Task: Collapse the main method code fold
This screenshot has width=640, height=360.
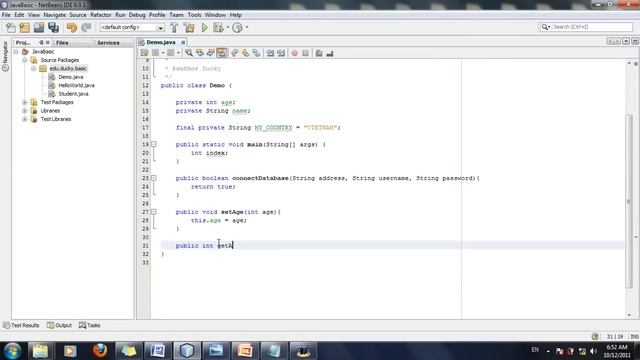Action: click(154, 144)
